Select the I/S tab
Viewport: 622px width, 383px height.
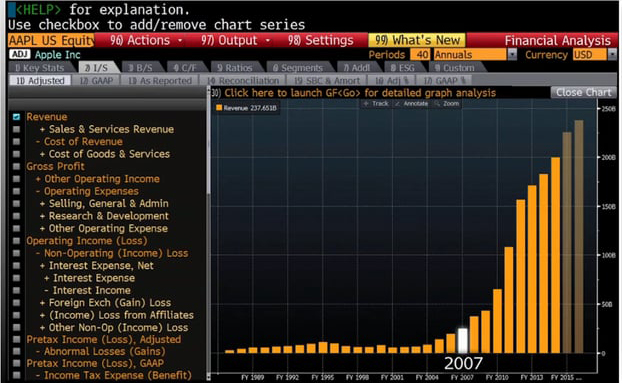96,68
